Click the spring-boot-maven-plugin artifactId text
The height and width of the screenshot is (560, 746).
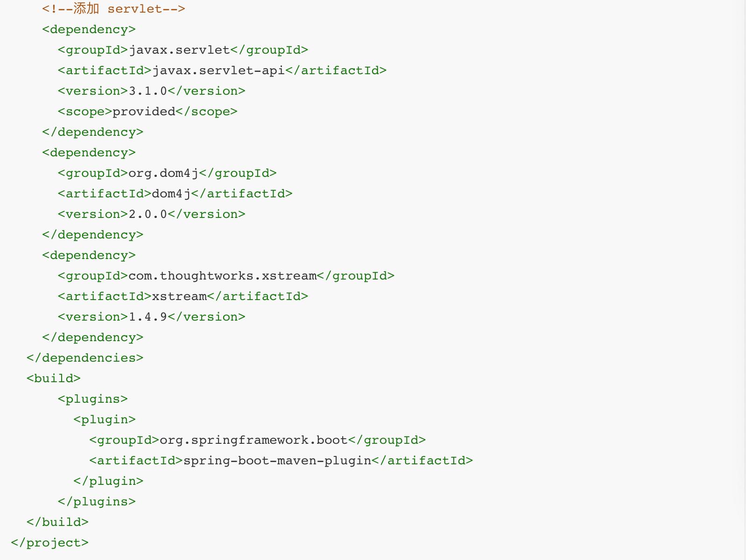coord(277,461)
